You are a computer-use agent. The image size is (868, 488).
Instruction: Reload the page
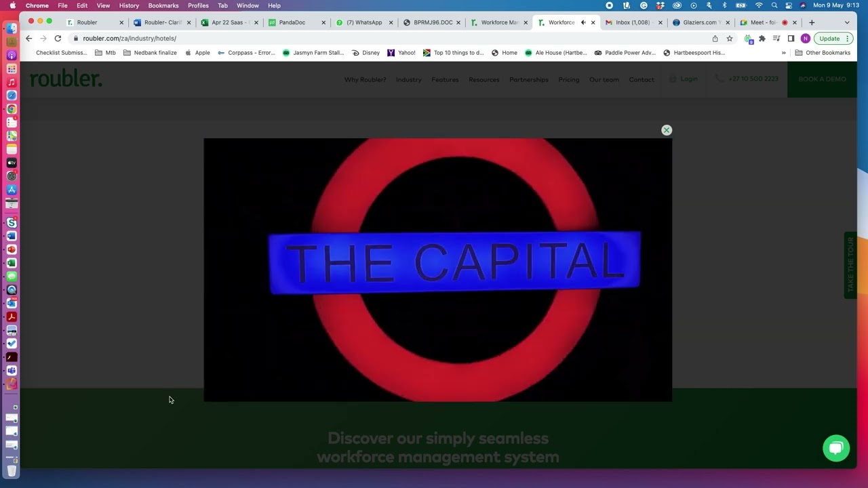[x=58, y=39]
